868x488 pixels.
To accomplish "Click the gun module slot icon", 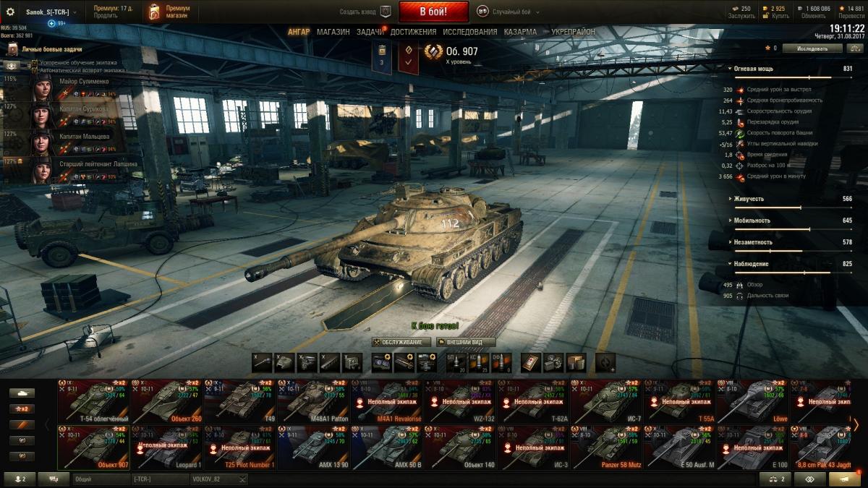I will coord(263,361).
